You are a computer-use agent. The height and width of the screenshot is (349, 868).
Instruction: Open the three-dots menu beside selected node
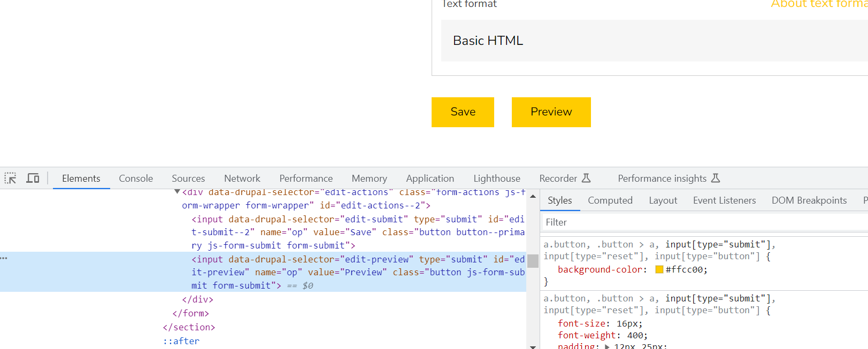tap(4, 258)
